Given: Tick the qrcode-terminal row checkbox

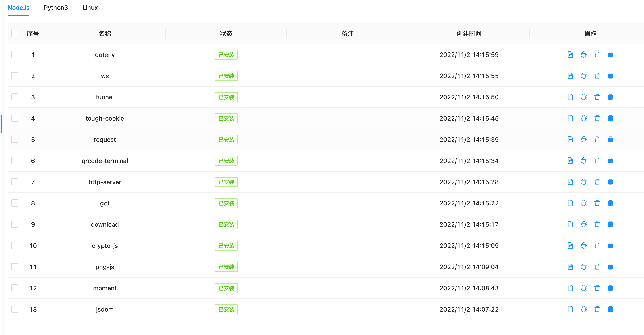Looking at the screenshot, I should click(15, 161).
